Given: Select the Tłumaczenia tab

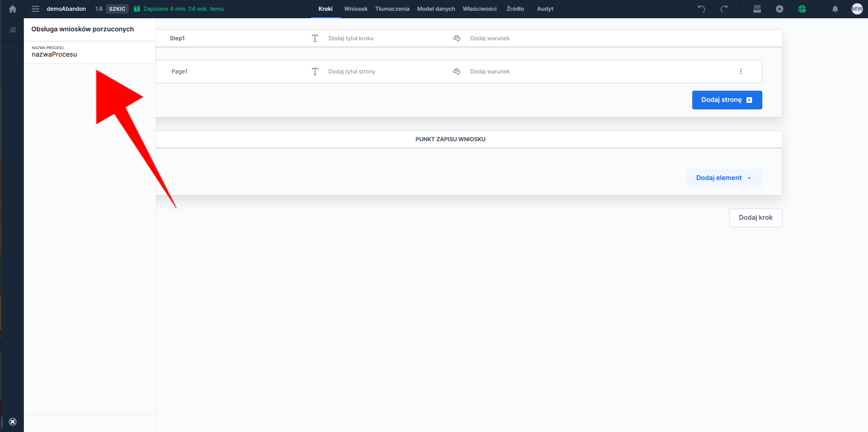Looking at the screenshot, I should 392,9.
